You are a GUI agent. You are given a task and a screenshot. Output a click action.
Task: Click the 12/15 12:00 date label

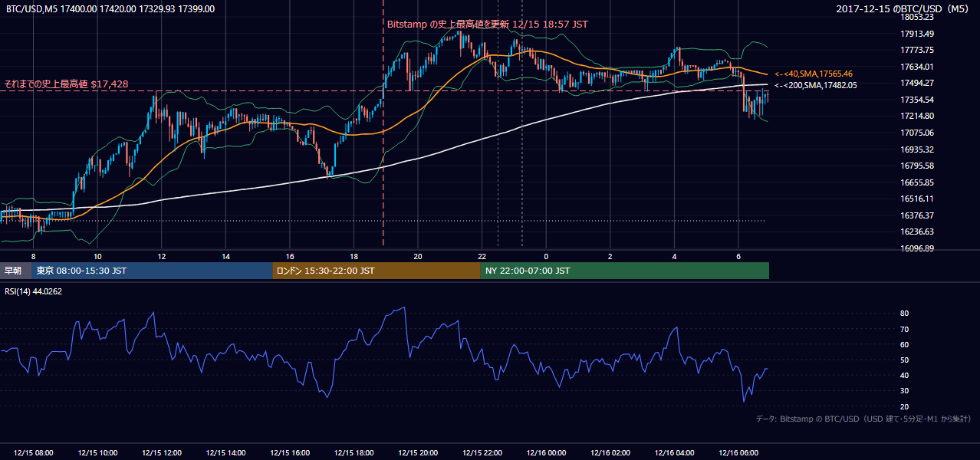pyautogui.click(x=161, y=453)
